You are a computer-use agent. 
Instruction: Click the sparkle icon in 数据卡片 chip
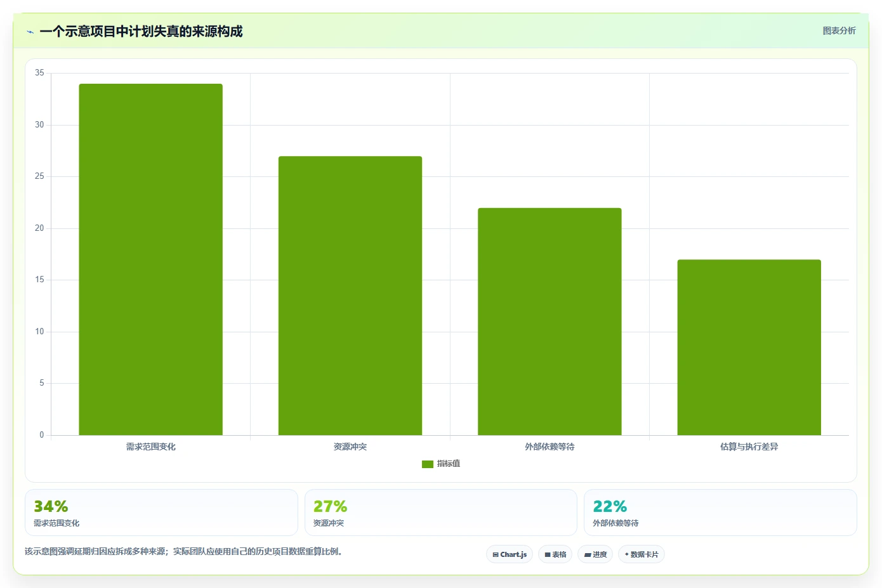627,554
